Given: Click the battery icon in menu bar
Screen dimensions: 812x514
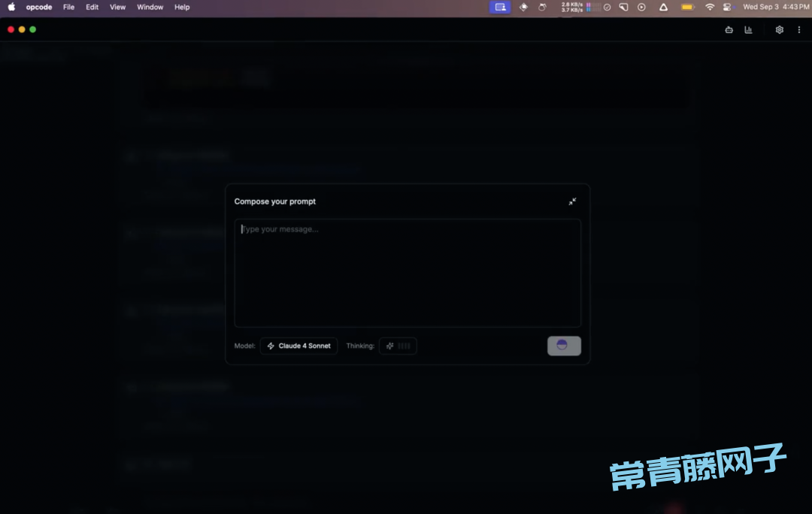Looking at the screenshot, I should [x=687, y=7].
